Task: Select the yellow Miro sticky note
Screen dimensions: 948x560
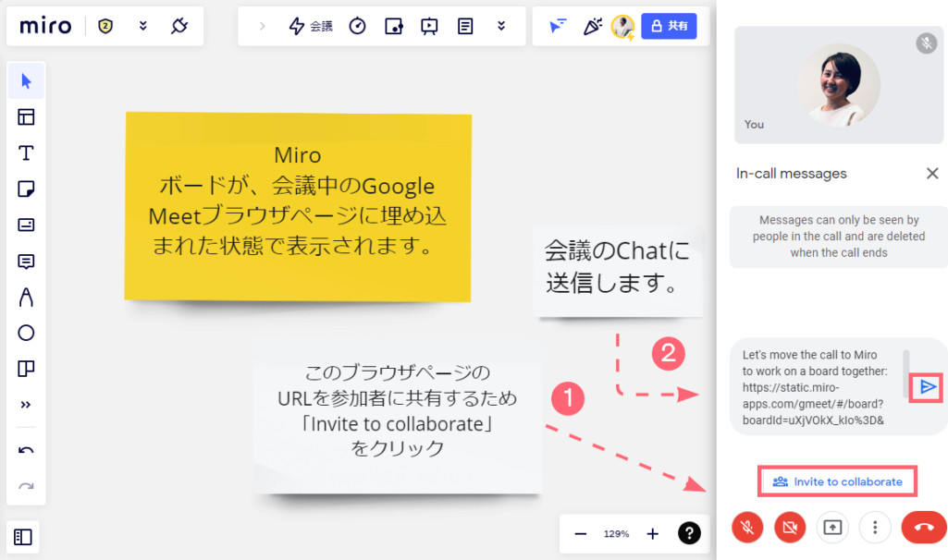Action: (298, 206)
